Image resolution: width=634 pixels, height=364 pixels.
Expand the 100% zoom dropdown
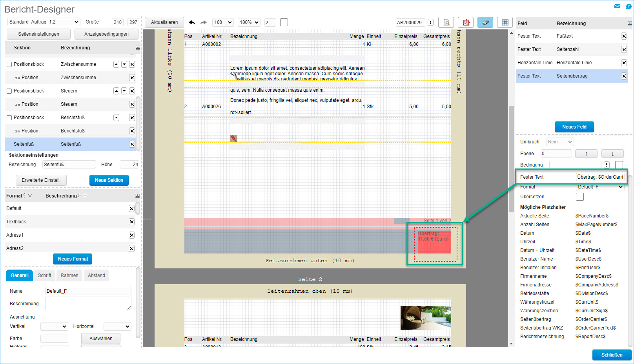point(249,22)
